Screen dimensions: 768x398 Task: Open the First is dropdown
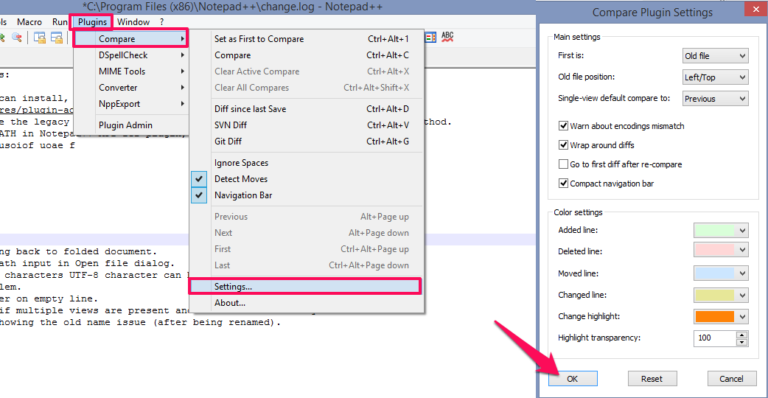pos(715,56)
